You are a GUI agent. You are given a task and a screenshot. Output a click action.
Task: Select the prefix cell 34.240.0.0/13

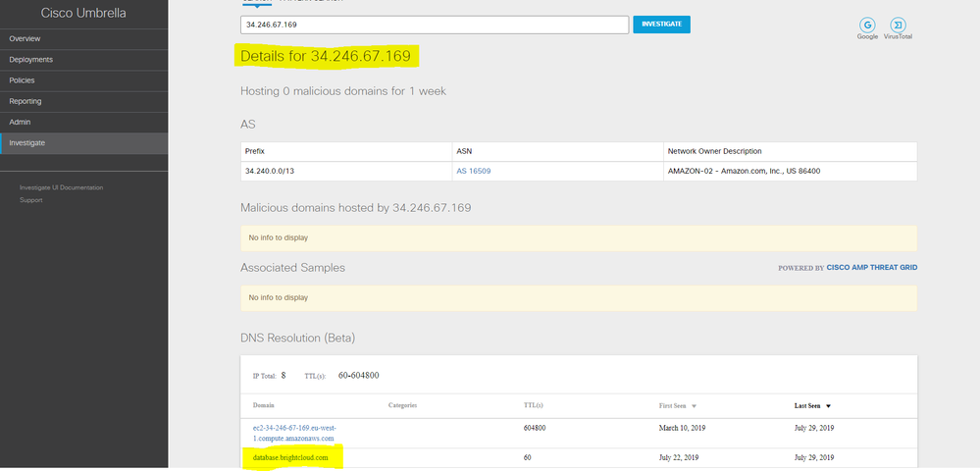(x=346, y=171)
